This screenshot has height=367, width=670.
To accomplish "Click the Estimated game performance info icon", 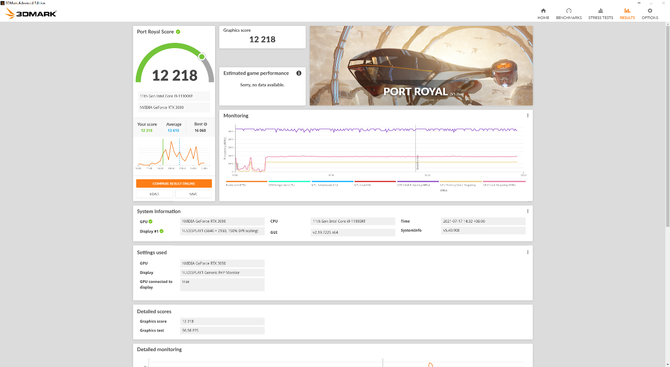I will (x=299, y=73).
